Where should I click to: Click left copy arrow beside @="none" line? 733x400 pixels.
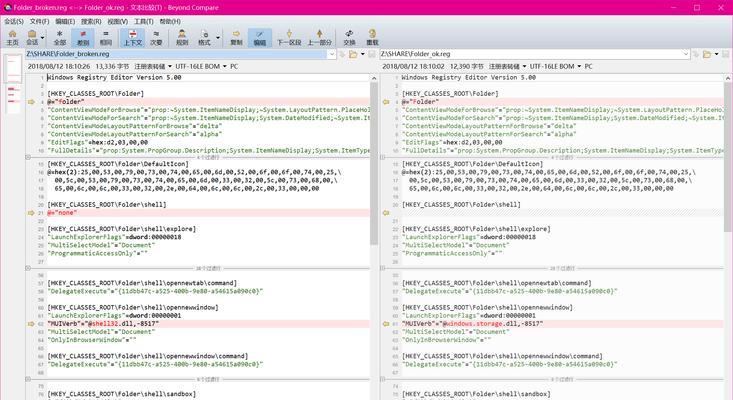[x=31, y=213]
